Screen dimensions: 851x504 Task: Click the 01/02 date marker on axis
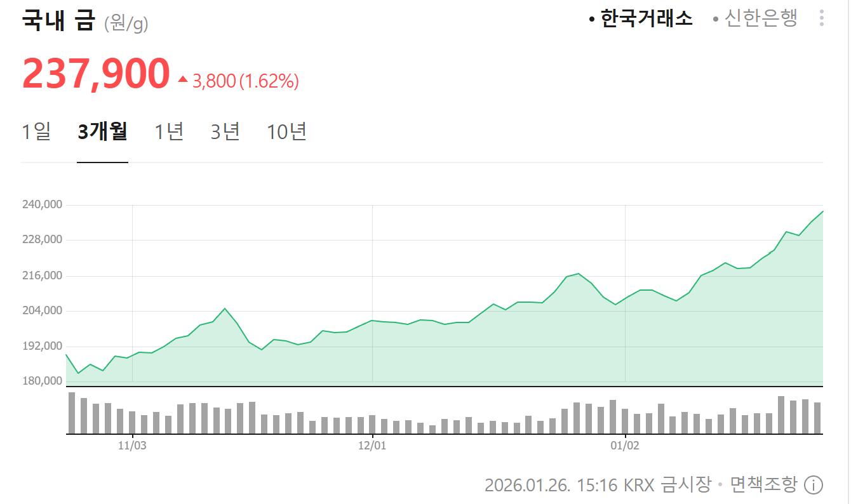tap(625, 446)
